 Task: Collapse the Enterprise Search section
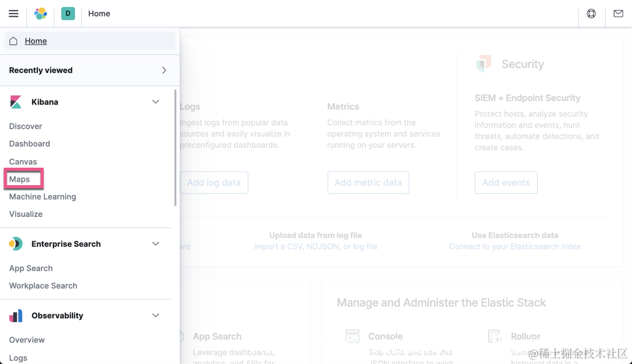155,244
